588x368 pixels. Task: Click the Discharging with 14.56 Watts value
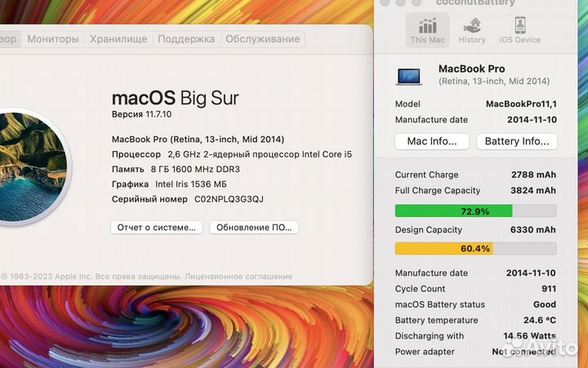coord(529,336)
